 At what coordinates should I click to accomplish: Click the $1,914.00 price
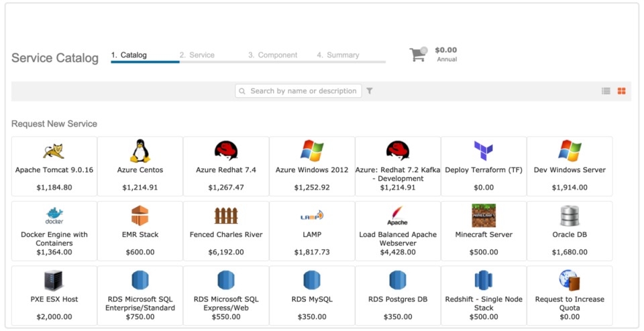click(x=570, y=188)
